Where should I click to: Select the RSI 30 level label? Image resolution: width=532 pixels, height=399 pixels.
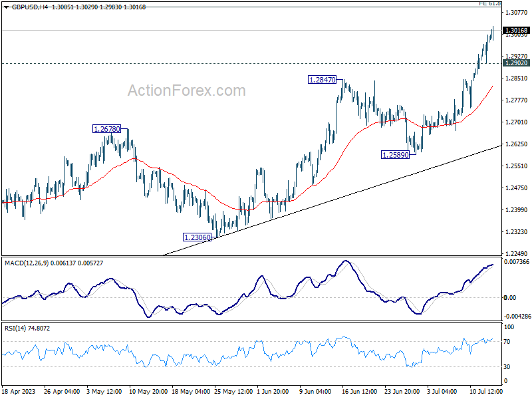click(507, 367)
